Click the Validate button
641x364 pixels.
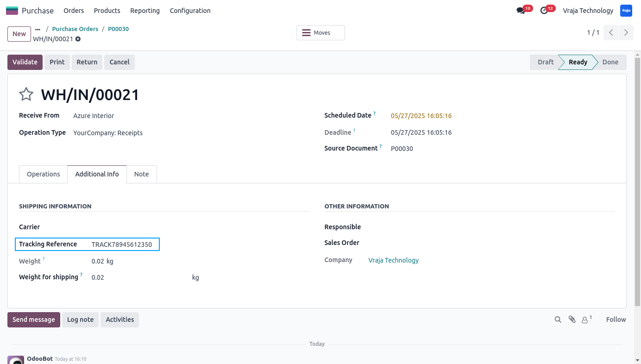25,62
